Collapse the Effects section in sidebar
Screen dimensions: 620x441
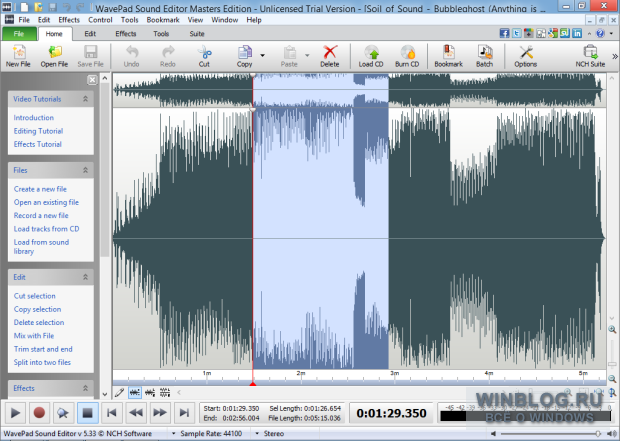tap(85, 388)
